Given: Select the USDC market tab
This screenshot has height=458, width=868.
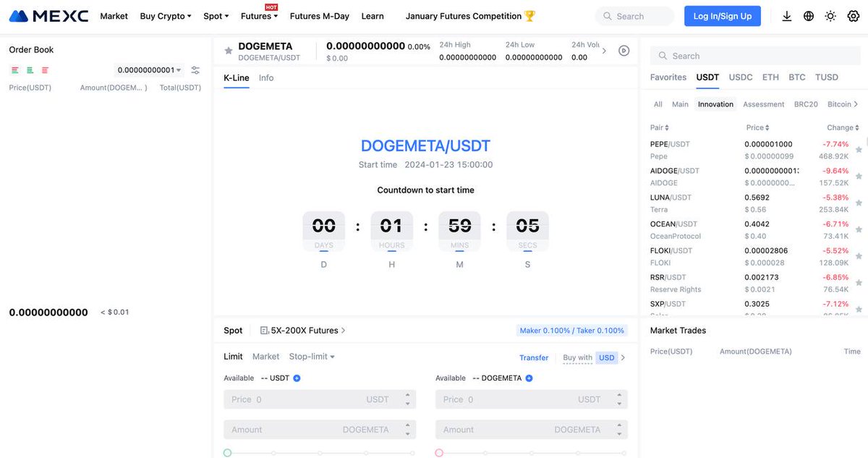Looking at the screenshot, I should tap(741, 77).
